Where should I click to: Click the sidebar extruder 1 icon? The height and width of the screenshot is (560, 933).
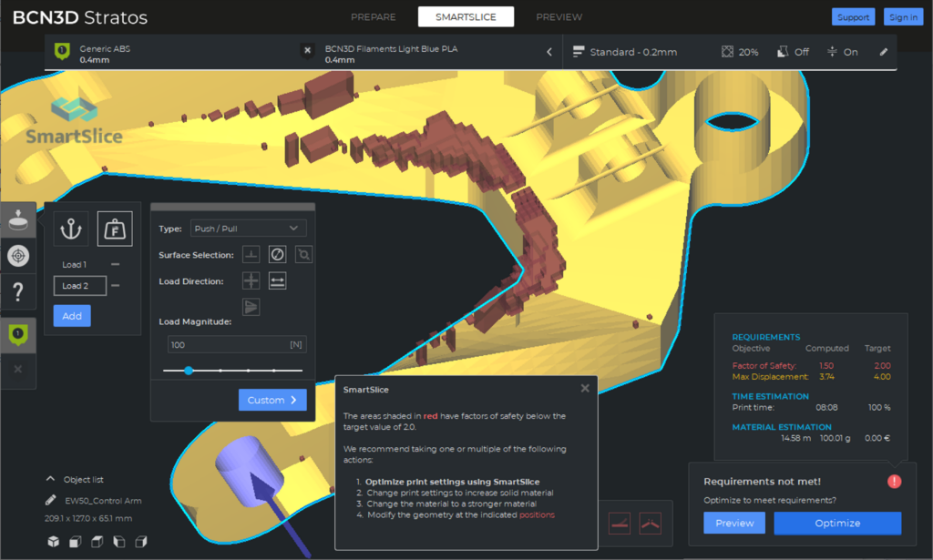pos(18,335)
